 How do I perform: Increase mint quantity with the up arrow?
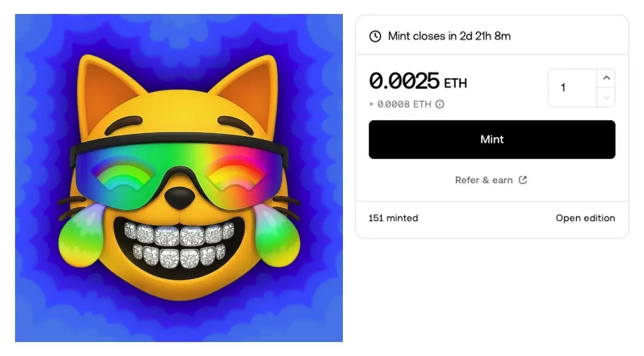pos(606,78)
